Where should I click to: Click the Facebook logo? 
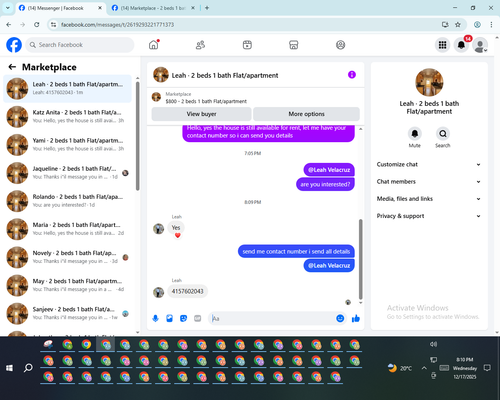pos(14,45)
